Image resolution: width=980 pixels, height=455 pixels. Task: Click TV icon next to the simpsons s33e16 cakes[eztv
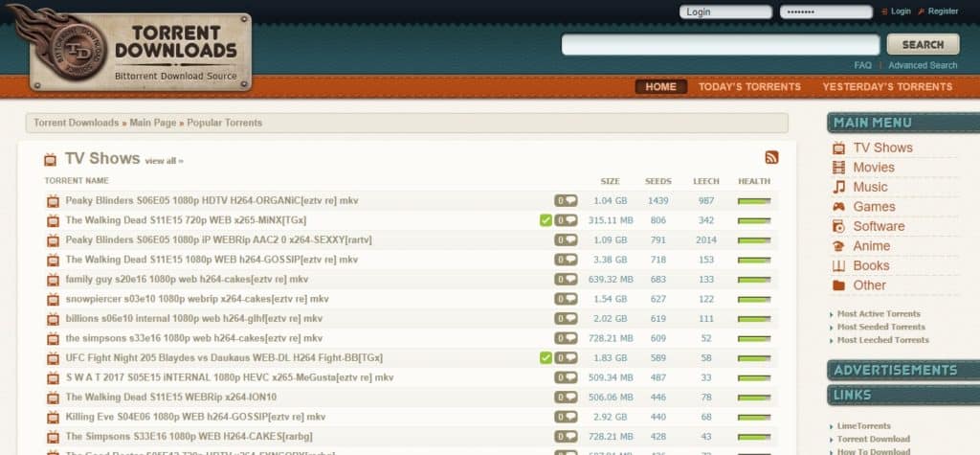point(54,338)
